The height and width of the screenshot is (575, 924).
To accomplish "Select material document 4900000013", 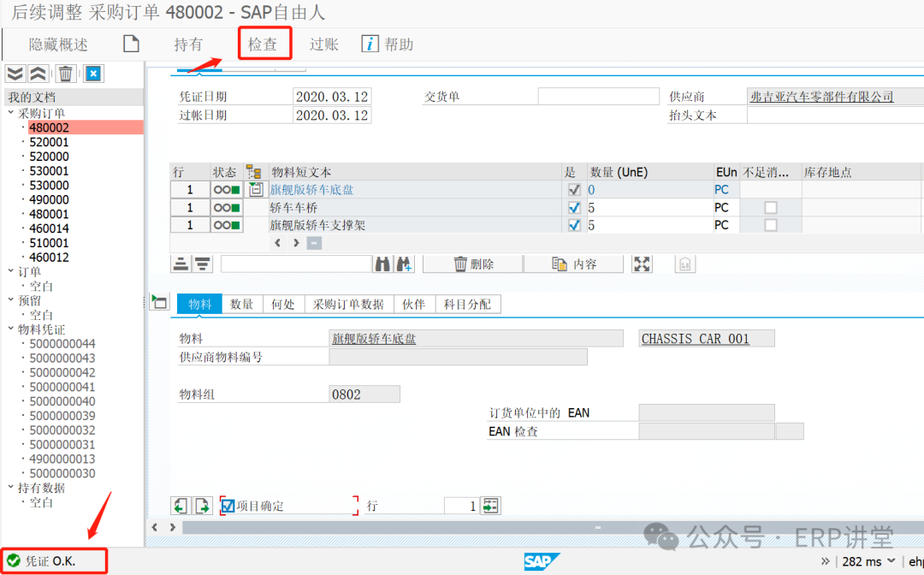I will coord(62,459).
